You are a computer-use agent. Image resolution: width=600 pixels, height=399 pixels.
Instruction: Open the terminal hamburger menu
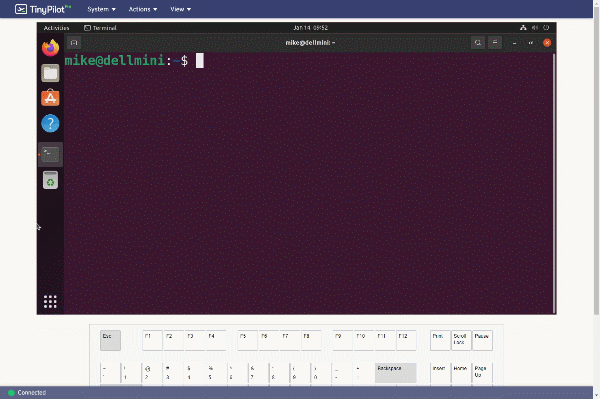pyautogui.click(x=495, y=43)
